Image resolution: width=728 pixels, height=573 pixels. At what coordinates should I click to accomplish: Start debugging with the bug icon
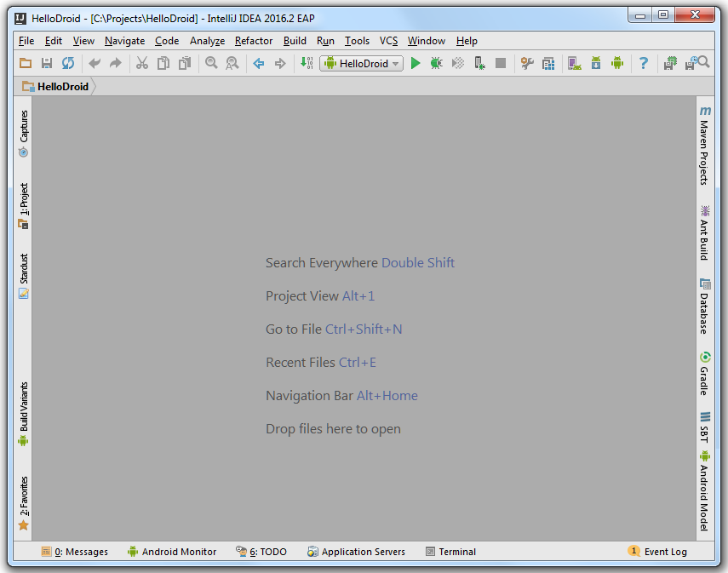click(x=437, y=63)
